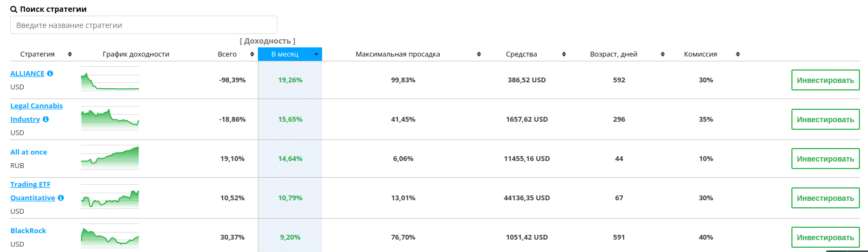Sort by Максимальная просадка arrows
The width and height of the screenshot is (868, 252).
tap(479, 54)
